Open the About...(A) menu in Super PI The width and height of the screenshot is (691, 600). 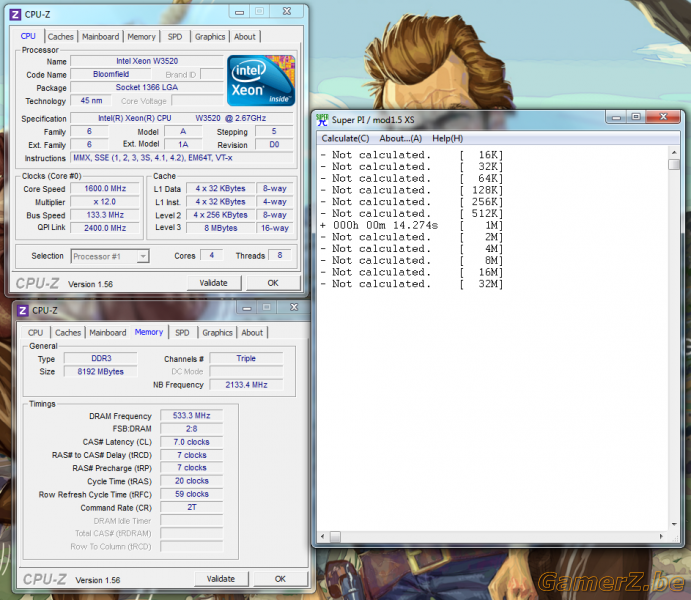click(x=401, y=138)
